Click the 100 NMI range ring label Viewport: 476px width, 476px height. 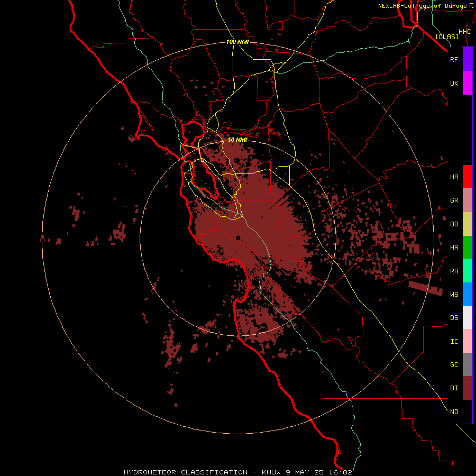(237, 42)
